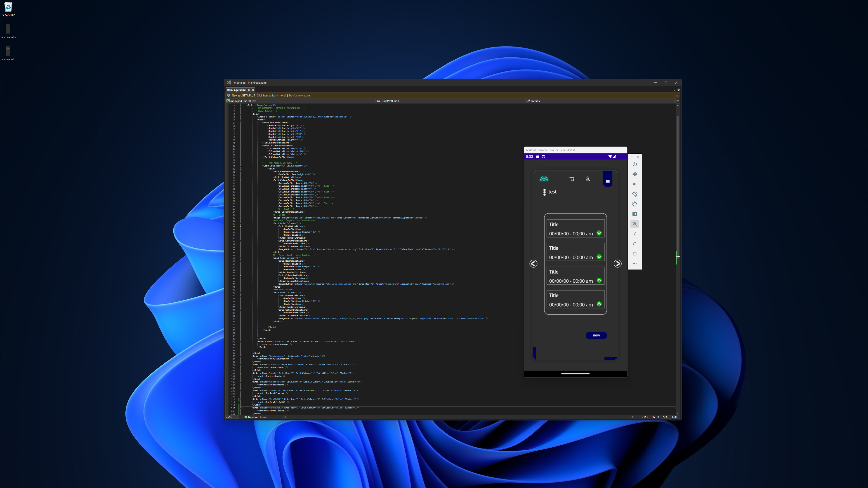Viewport: 868px width, 488px height.
Task: Click the emulator bottom gesture navigation bar
Action: (x=575, y=374)
